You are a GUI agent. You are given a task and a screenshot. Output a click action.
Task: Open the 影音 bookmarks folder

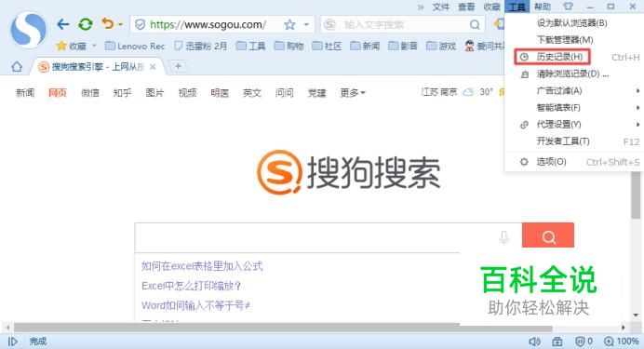[403, 46]
